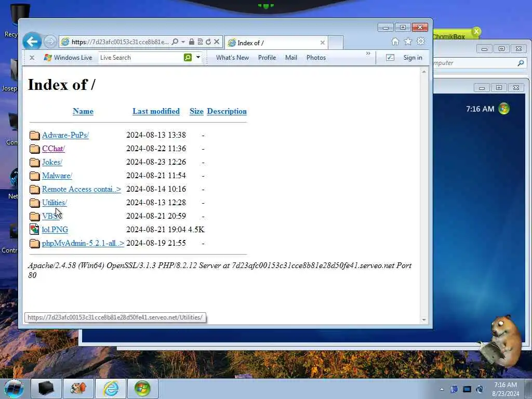Expand the toolbar overflow chevron

click(x=368, y=54)
